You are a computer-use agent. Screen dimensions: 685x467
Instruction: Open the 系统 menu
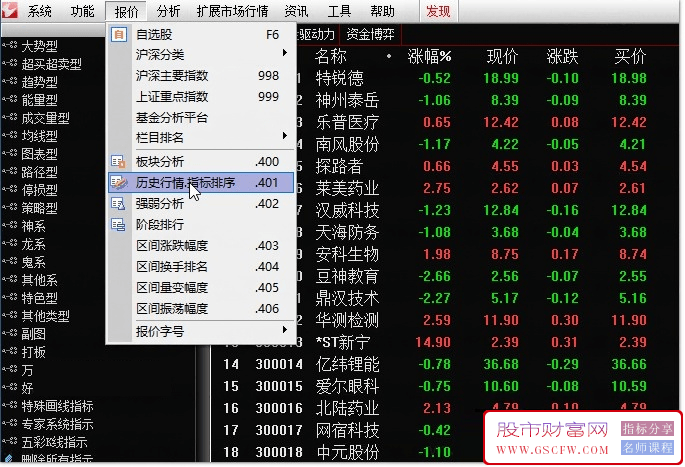tap(39, 11)
